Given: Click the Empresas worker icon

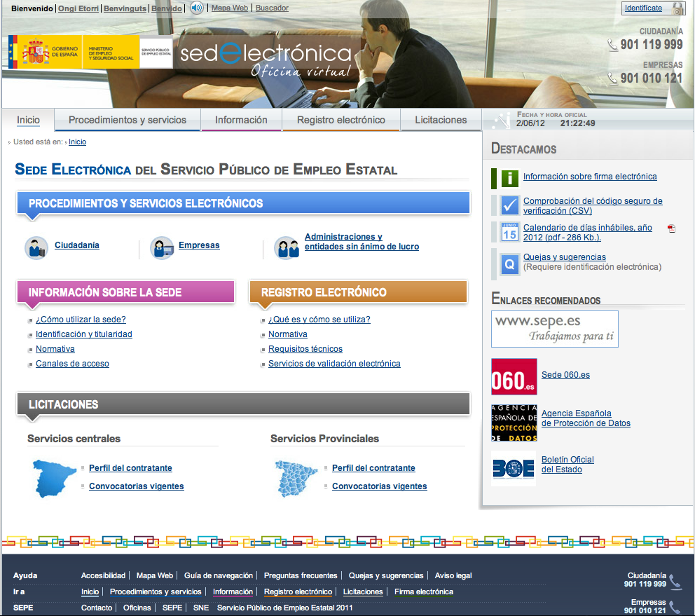Looking at the screenshot, I should click(x=162, y=247).
